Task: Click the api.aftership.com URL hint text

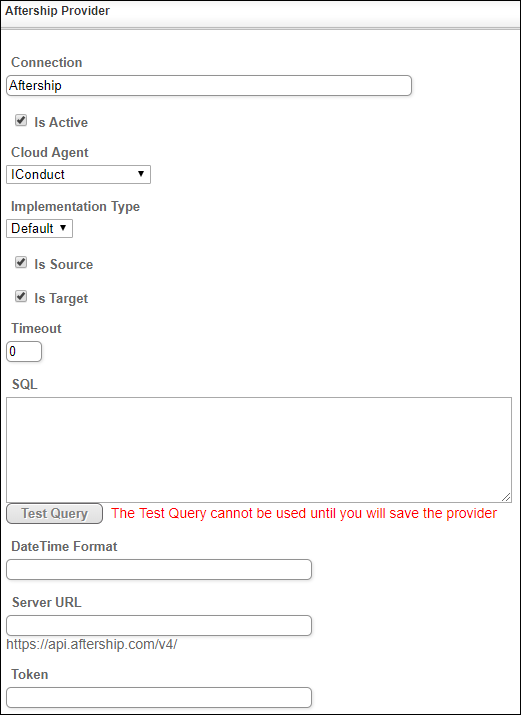Action: (92, 644)
